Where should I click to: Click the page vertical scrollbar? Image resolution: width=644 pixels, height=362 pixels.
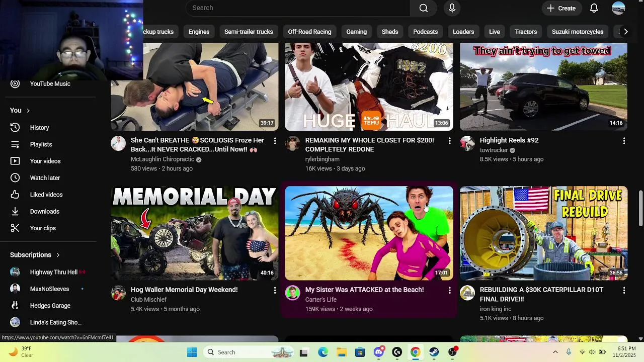coord(640,208)
